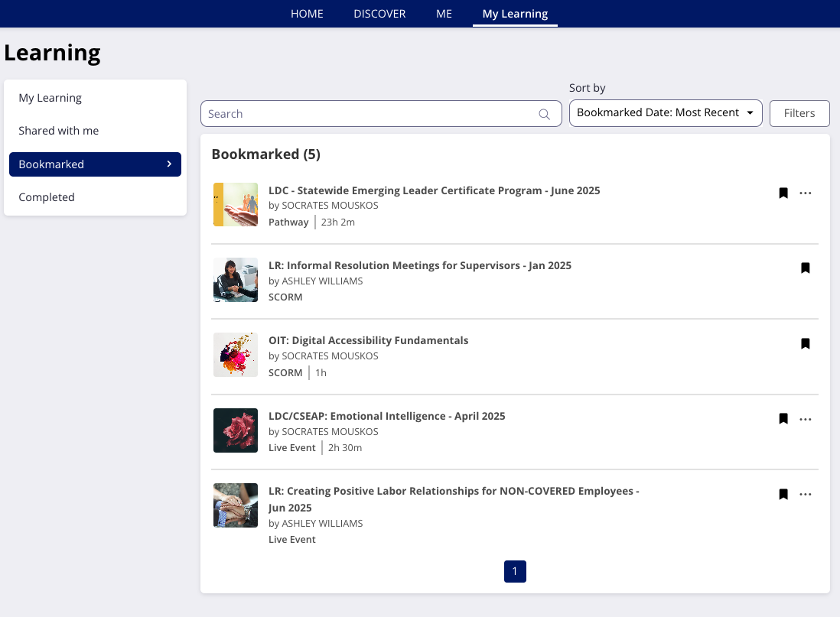Image resolution: width=840 pixels, height=617 pixels.
Task: Open more options for Emerging Leader Certificate
Action: click(805, 193)
